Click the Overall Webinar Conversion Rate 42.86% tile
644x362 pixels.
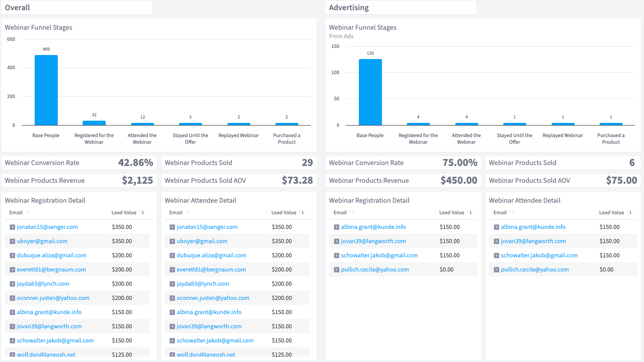coord(79,163)
